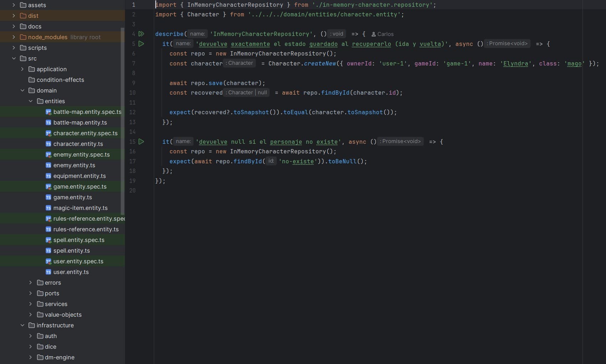Viewport: 606px width, 364px height.
Task: Expand the application folder
Action: pyautogui.click(x=22, y=69)
